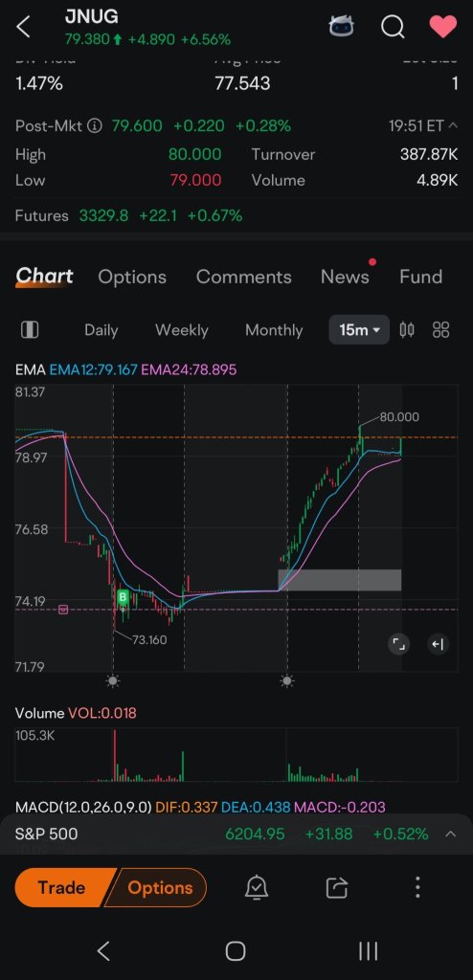Open the robot AI assistant icon
The width and height of the screenshot is (473, 980).
point(341,26)
